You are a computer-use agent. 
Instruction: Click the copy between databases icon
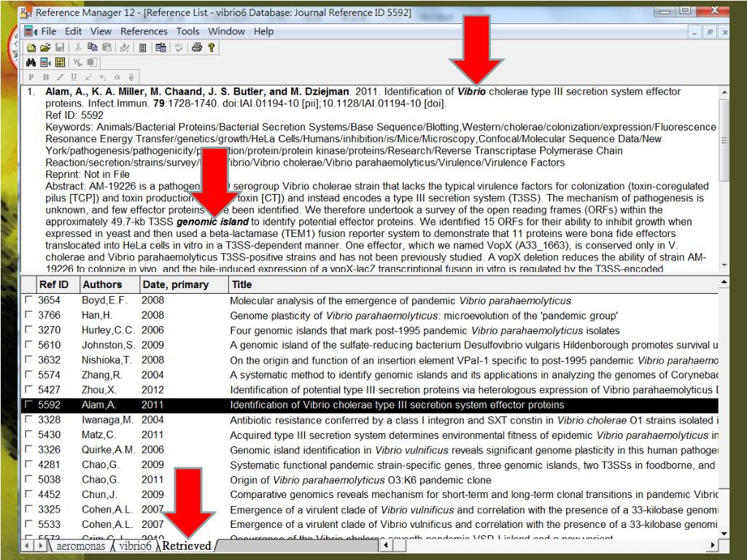(x=160, y=47)
